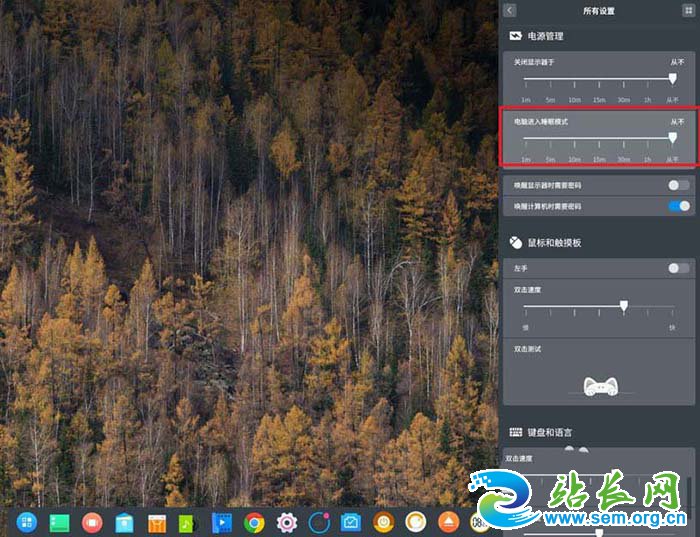Toggle 唤醒显示器时需要密码 switch
Viewport: 700px width, 537px height.
point(679,185)
